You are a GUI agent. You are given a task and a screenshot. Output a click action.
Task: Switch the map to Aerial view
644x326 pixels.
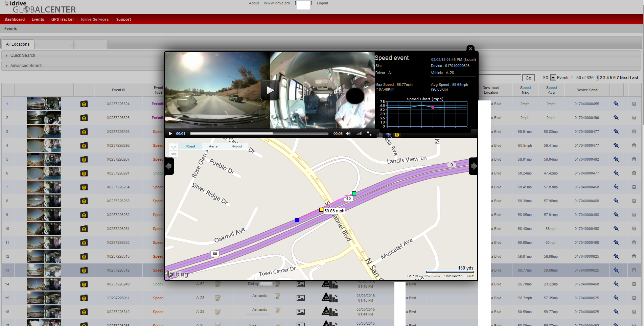(213, 146)
